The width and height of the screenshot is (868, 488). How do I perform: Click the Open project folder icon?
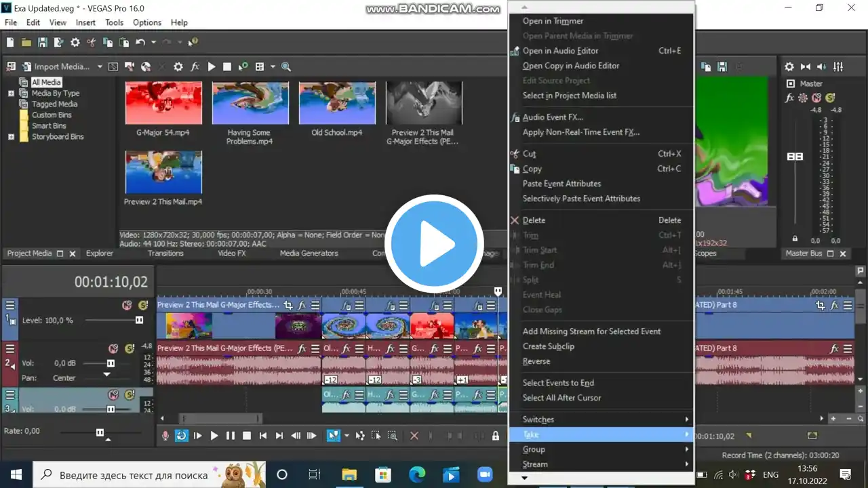[x=26, y=43]
